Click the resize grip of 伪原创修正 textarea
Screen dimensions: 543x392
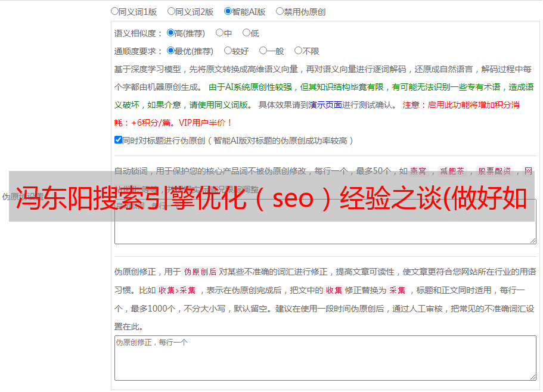[533, 377]
